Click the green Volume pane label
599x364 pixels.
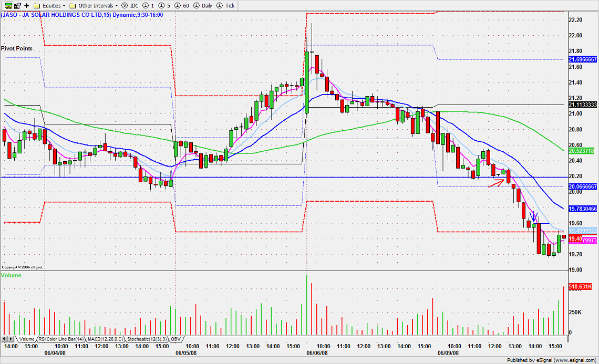(11, 275)
